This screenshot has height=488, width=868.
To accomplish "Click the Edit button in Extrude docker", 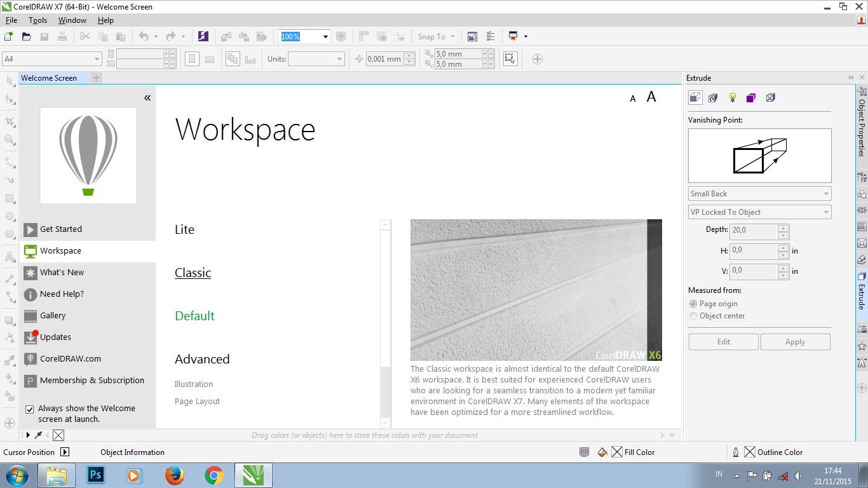I will point(724,342).
